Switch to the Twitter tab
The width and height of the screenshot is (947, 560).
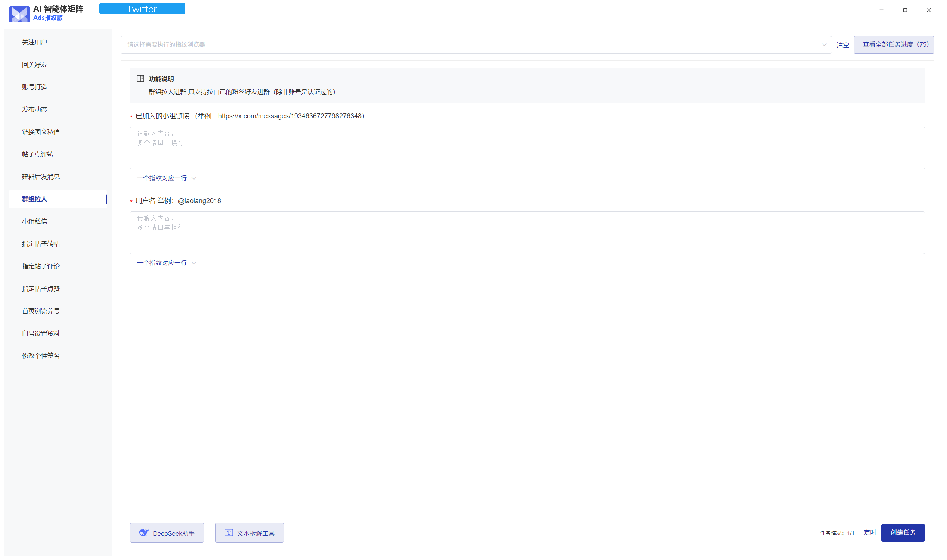(142, 9)
